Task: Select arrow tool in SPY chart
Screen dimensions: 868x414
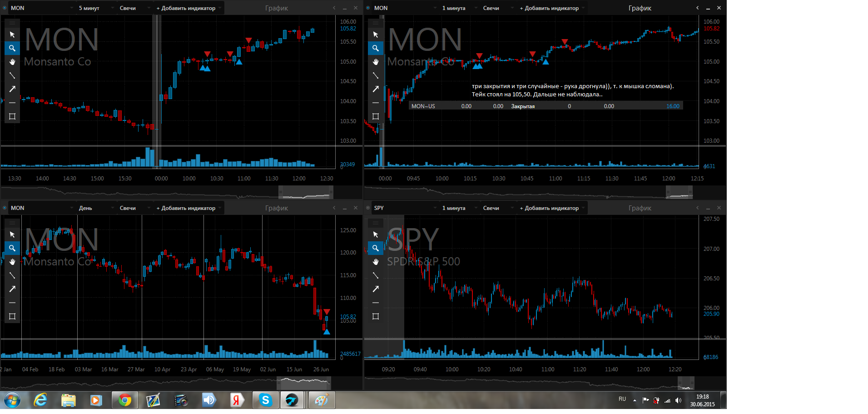Action: click(376, 289)
